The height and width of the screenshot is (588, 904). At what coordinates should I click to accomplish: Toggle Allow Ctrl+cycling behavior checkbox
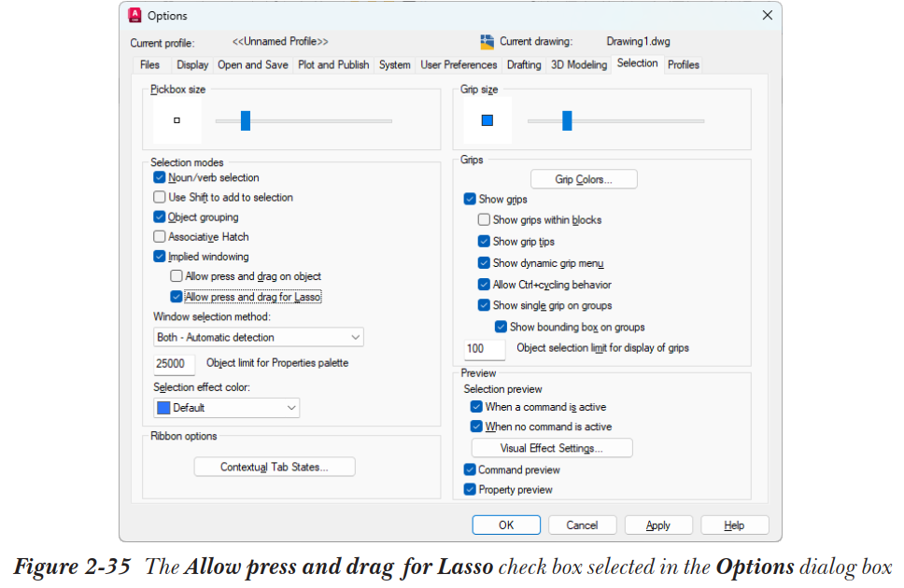click(485, 284)
